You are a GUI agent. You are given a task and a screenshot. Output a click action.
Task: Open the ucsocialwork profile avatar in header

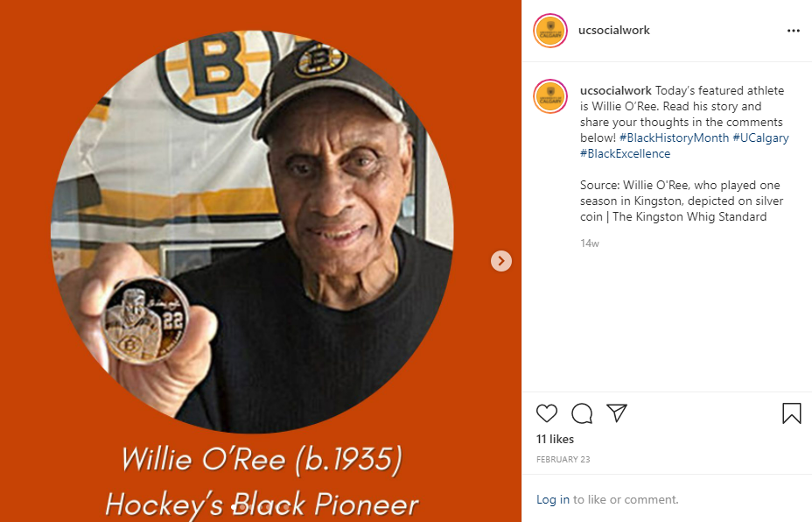coord(550,31)
